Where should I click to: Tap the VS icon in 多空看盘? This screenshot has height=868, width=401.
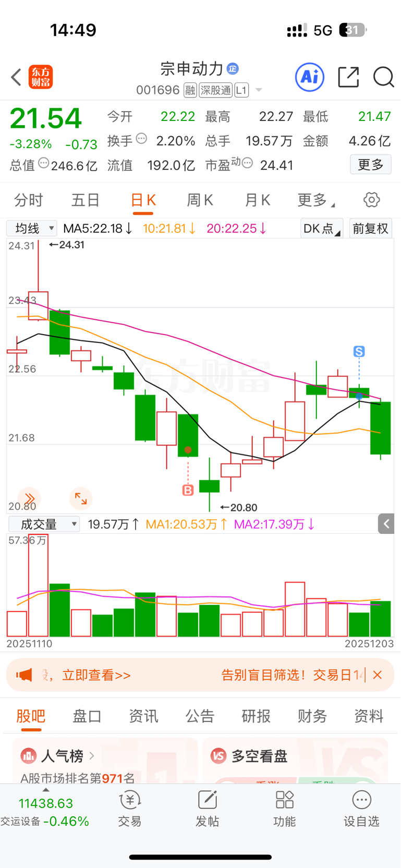[218, 756]
